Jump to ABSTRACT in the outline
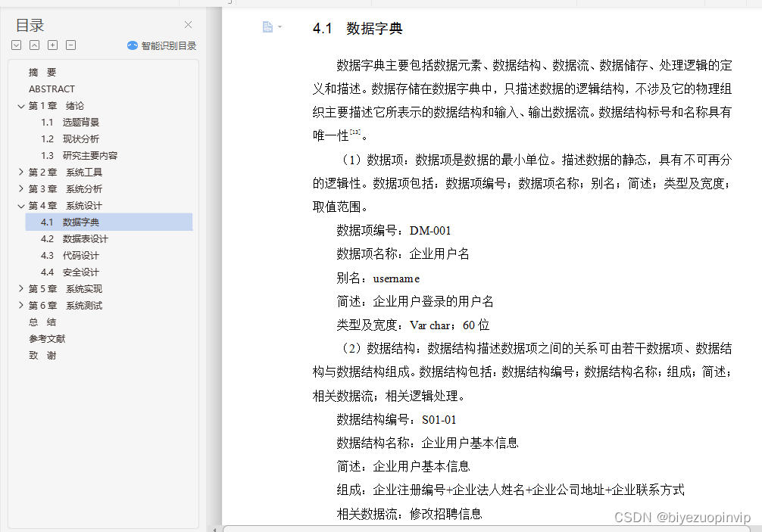Screen dimensions: 762x532 [52, 89]
